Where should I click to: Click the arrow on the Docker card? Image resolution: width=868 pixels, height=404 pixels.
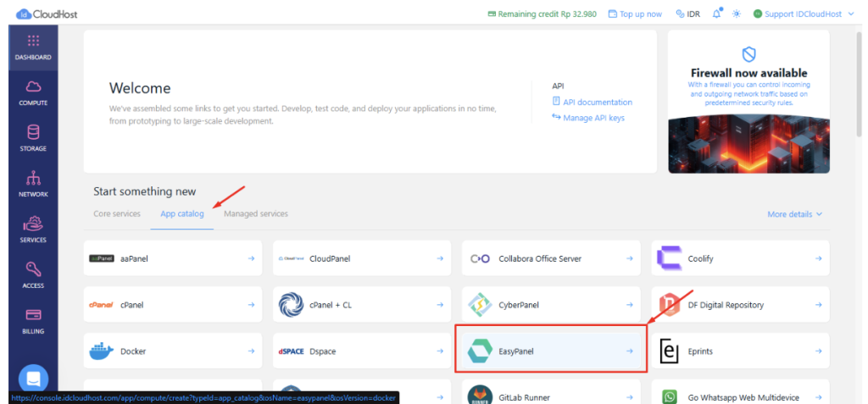pyautogui.click(x=251, y=351)
